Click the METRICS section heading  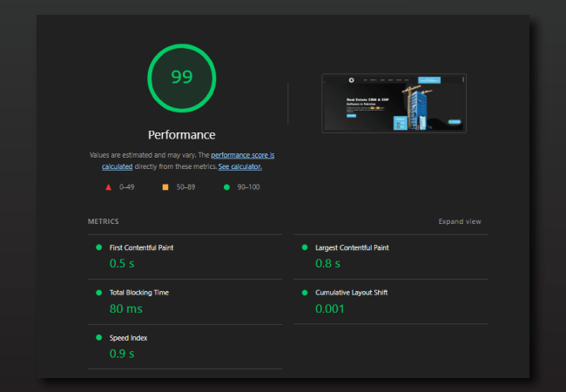coord(104,221)
